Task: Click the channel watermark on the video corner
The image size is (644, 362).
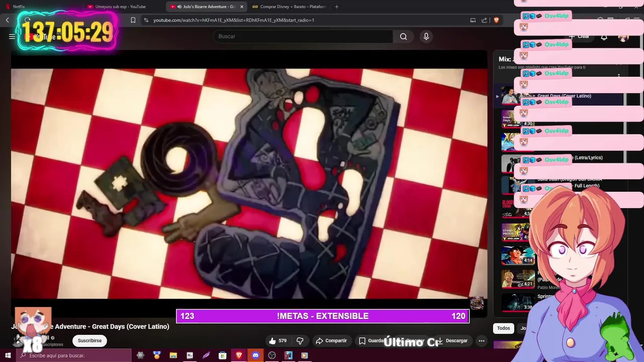Action: point(476,303)
